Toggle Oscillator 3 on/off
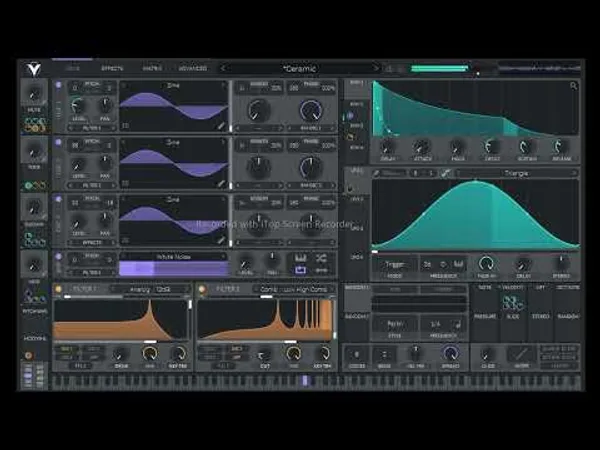This screenshot has width=600, height=450. [x=59, y=199]
